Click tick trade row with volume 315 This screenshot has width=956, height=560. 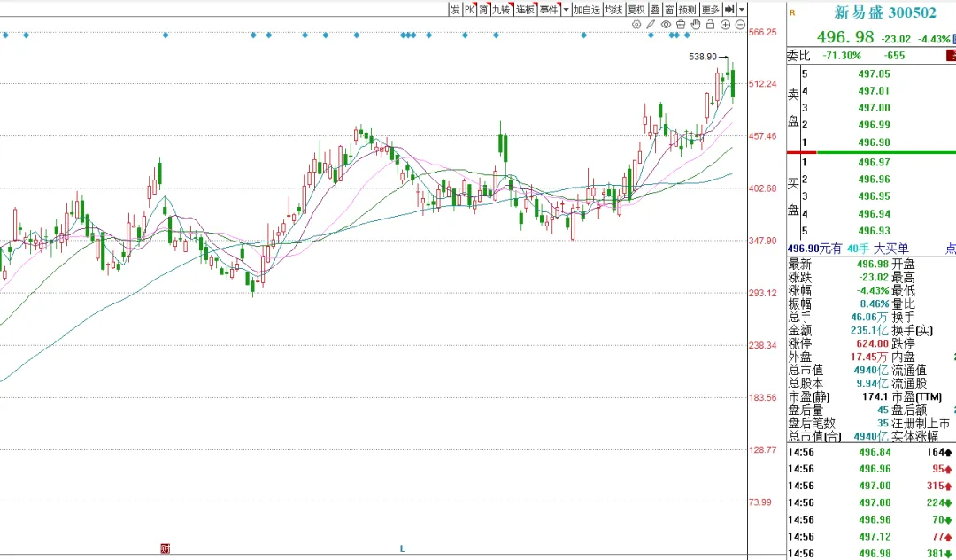(871, 486)
